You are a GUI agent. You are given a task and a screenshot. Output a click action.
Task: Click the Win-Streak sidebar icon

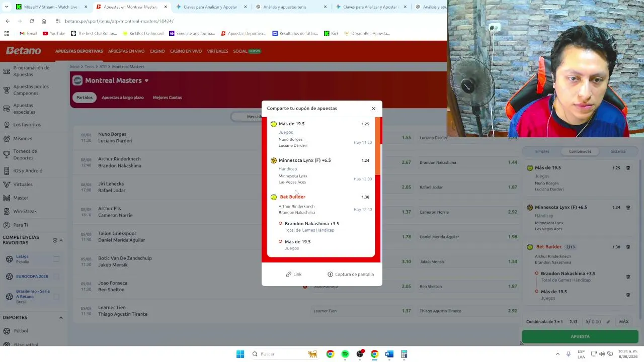click(x=7, y=212)
